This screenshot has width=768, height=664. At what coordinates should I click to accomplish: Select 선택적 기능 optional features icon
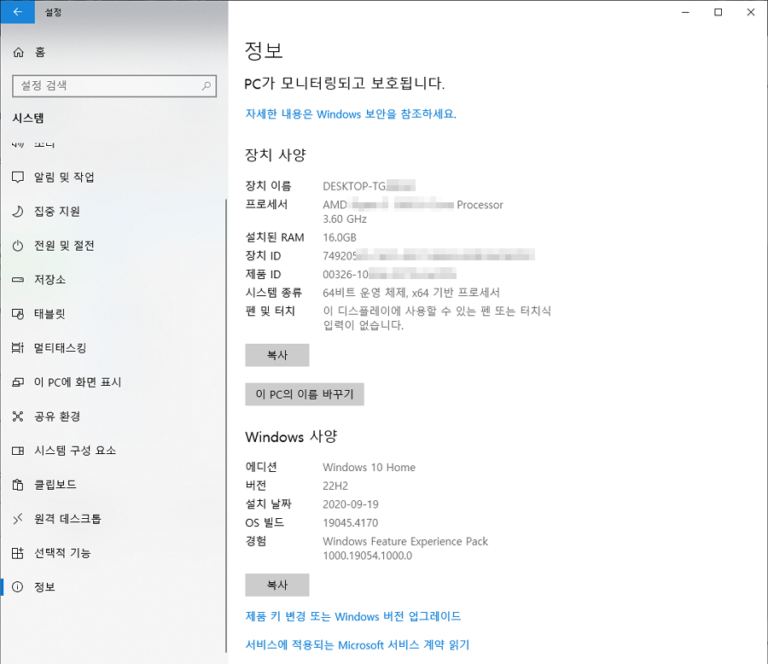18,553
